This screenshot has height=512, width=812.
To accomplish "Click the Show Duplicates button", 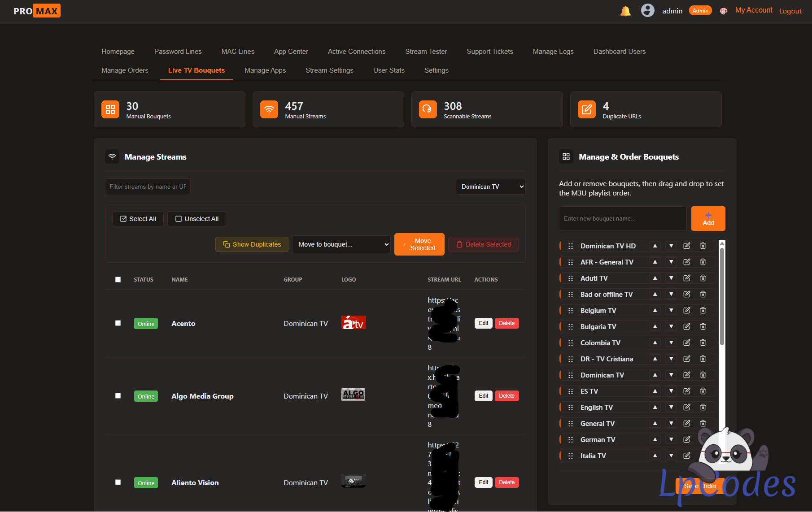I will [x=252, y=244].
